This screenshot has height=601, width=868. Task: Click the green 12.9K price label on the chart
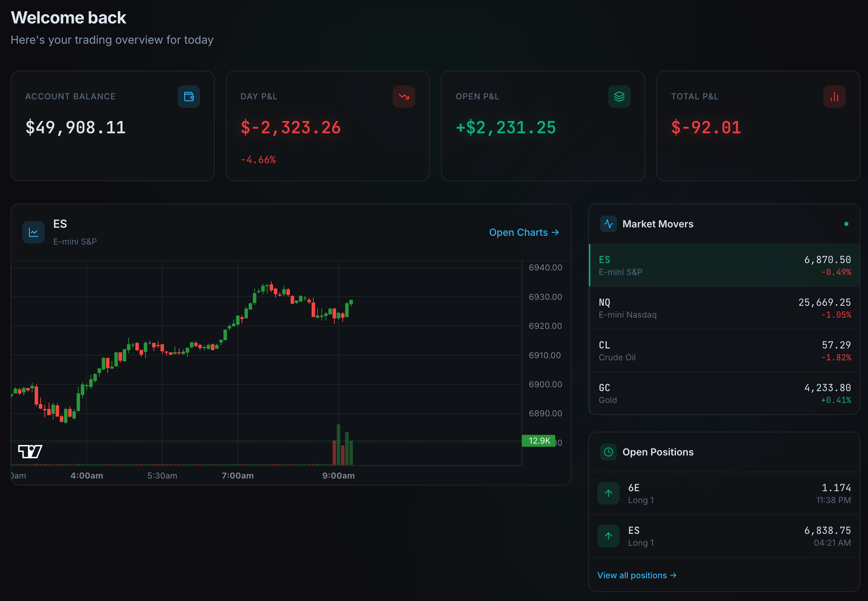click(539, 440)
